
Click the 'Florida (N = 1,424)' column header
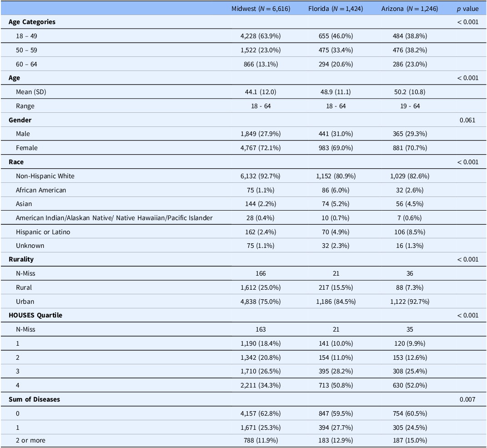pos(336,9)
